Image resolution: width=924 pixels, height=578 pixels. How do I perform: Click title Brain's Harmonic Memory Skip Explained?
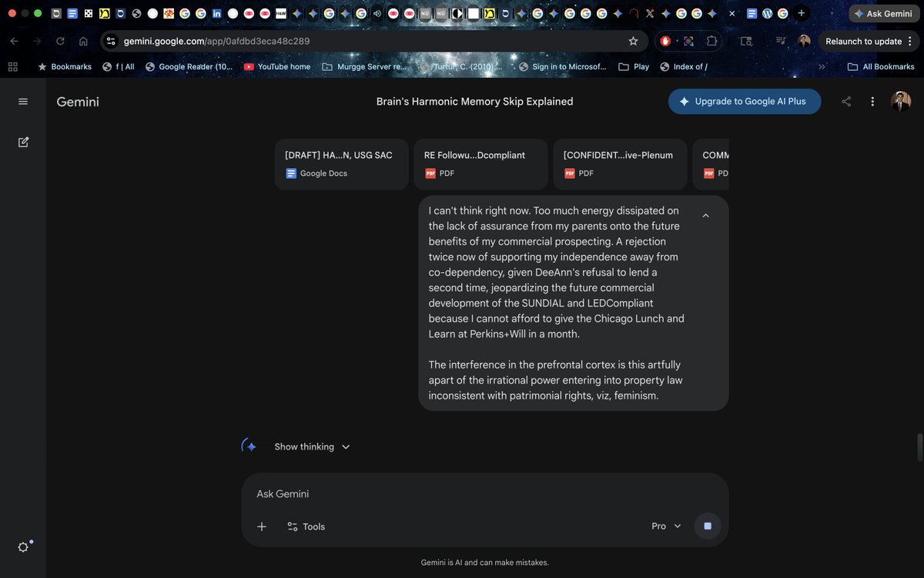click(474, 102)
